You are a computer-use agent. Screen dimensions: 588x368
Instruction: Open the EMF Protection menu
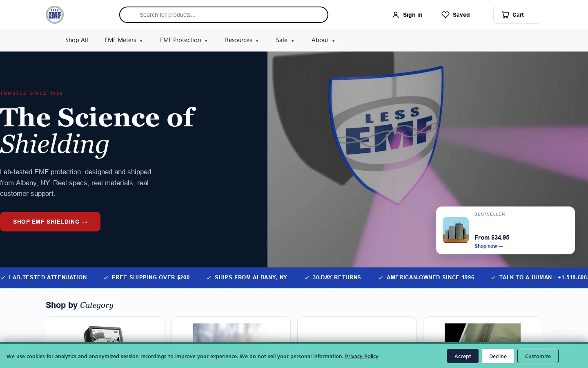click(x=184, y=40)
